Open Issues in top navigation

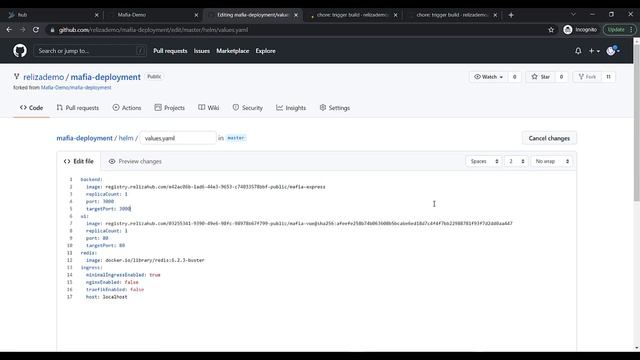click(x=202, y=51)
